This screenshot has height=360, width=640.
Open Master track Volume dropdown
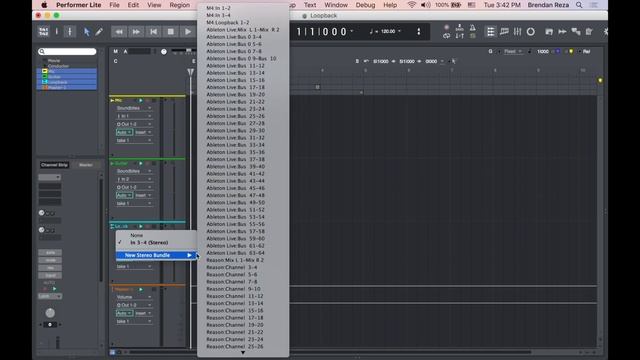[x=134, y=297]
